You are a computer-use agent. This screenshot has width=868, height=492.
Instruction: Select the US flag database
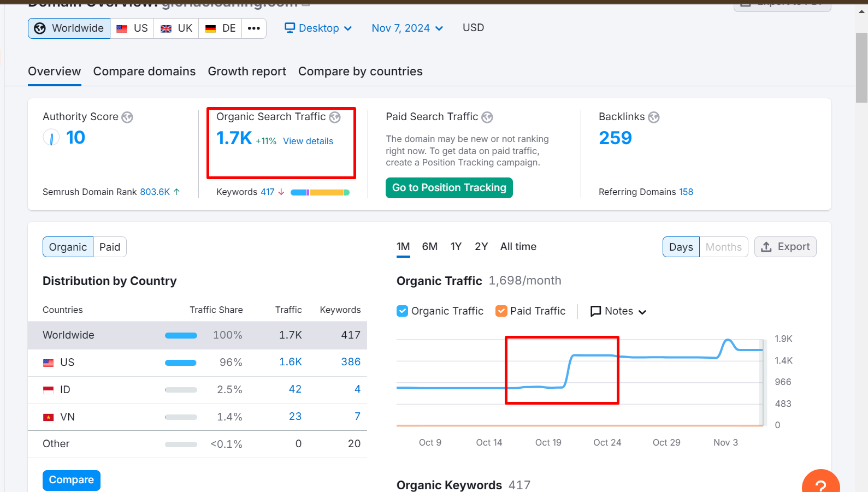click(132, 28)
